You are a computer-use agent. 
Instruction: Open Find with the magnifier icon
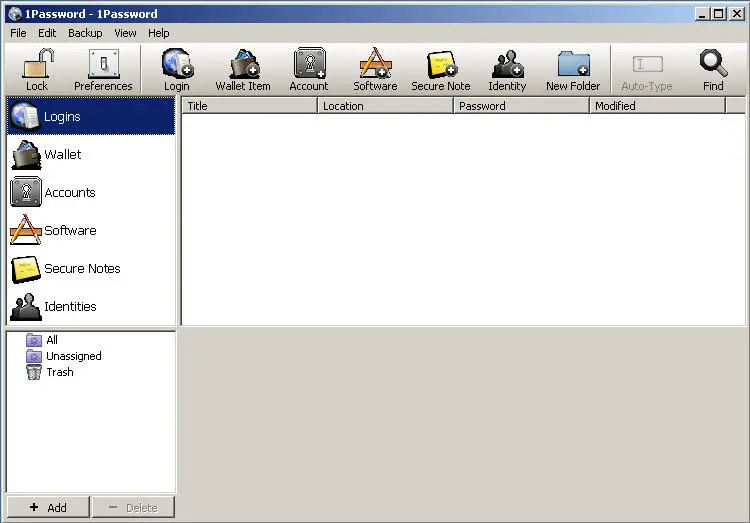click(x=713, y=70)
